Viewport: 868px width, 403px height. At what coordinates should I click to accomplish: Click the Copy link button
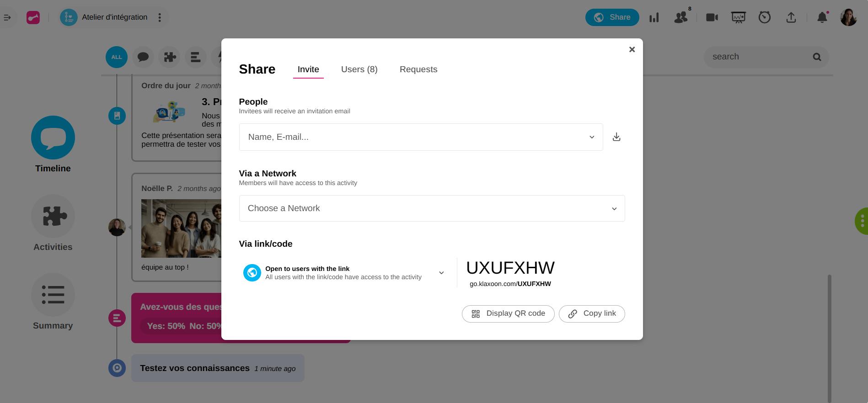592,313
